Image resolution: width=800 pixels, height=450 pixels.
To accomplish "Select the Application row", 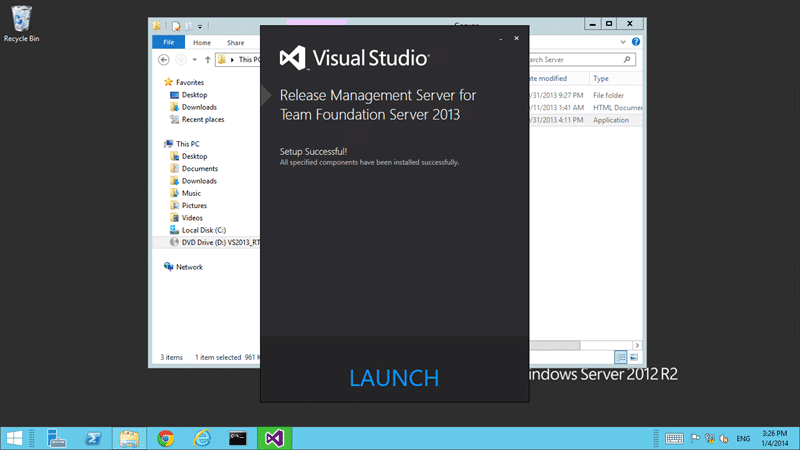I will pyautogui.click(x=585, y=120).
